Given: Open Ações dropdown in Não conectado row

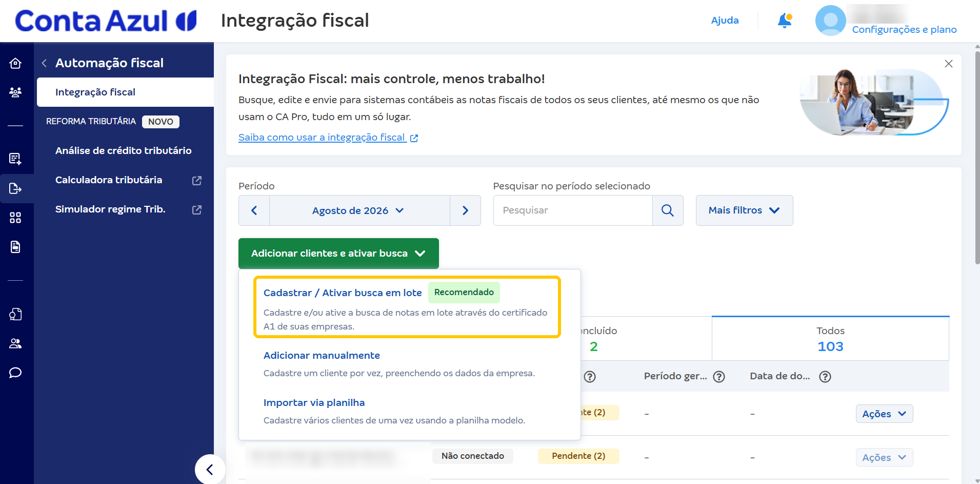Looking at the screenshot, I should pos(884,457).
